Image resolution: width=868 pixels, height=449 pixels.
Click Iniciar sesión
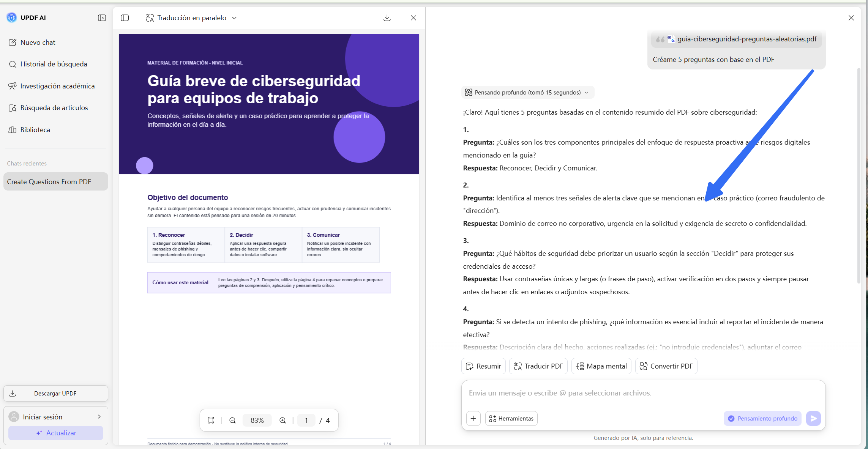pyautogui.click(x=56, y=417)
